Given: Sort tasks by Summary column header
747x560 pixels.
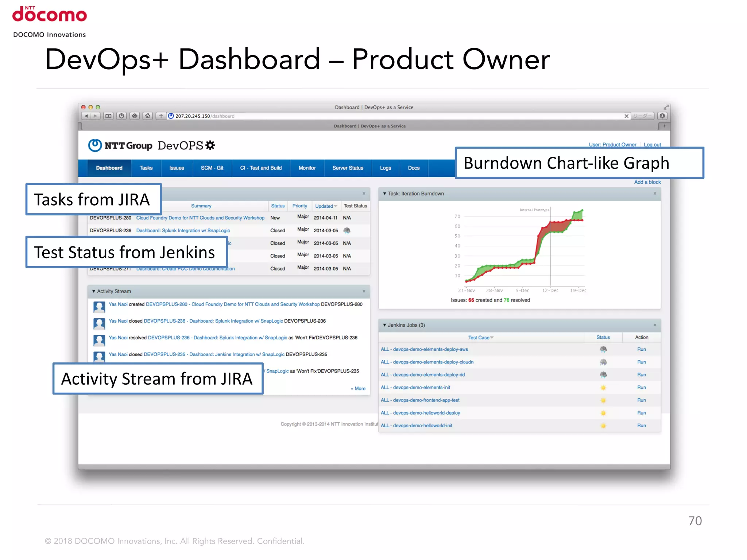Looking at the screenshot, I should (201, 206).
